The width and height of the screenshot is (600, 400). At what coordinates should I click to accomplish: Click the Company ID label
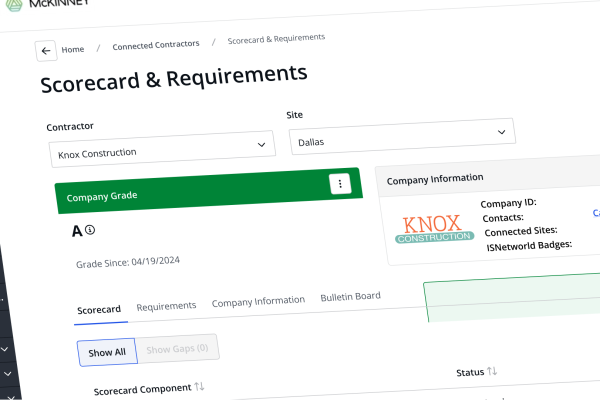(509, 203)
